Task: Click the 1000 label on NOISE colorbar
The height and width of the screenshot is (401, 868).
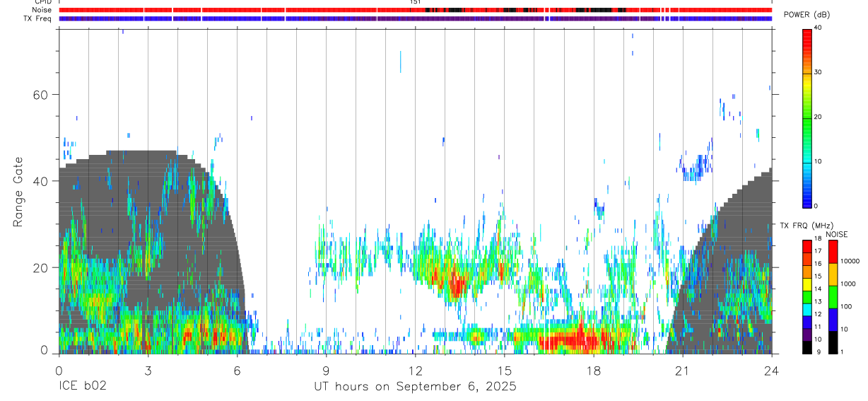Action: click(x=848, y=284)
